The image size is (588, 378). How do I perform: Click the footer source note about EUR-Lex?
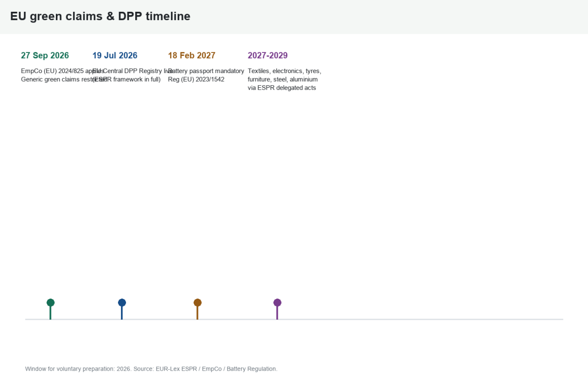151,369
